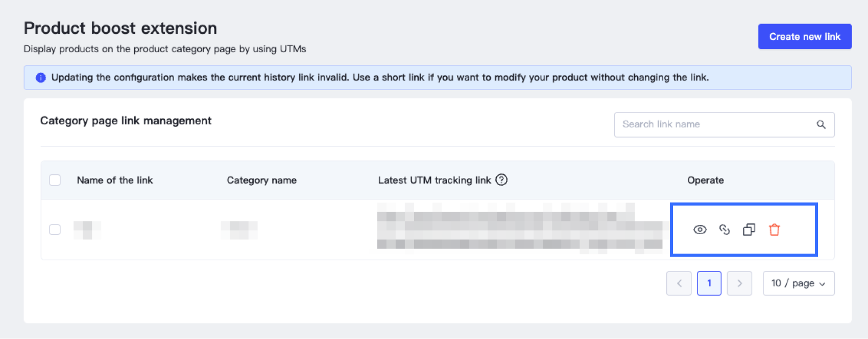
Task: Click the Category name column header
Action: [261, 180]
